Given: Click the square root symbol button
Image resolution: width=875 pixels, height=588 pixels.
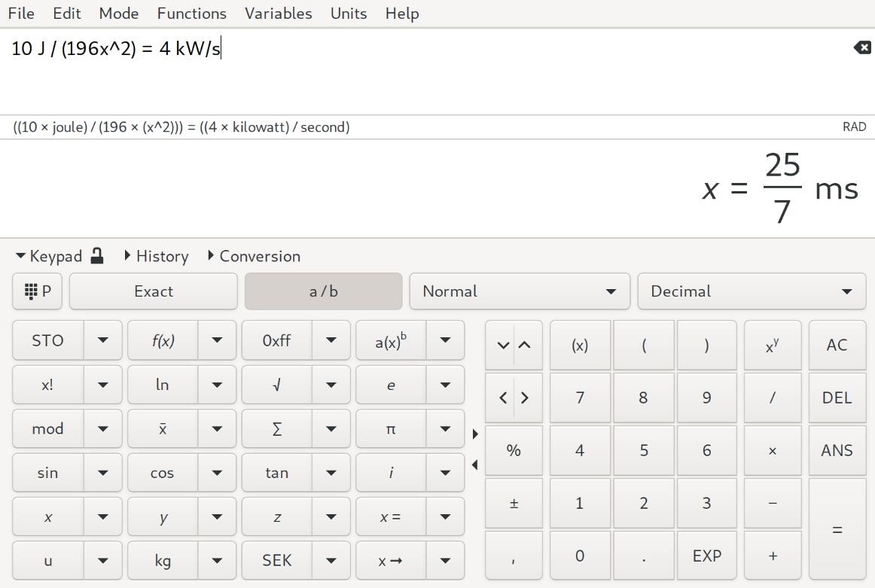Looking at the screenshot, I should pyautogui.click(x=277, y=385).
